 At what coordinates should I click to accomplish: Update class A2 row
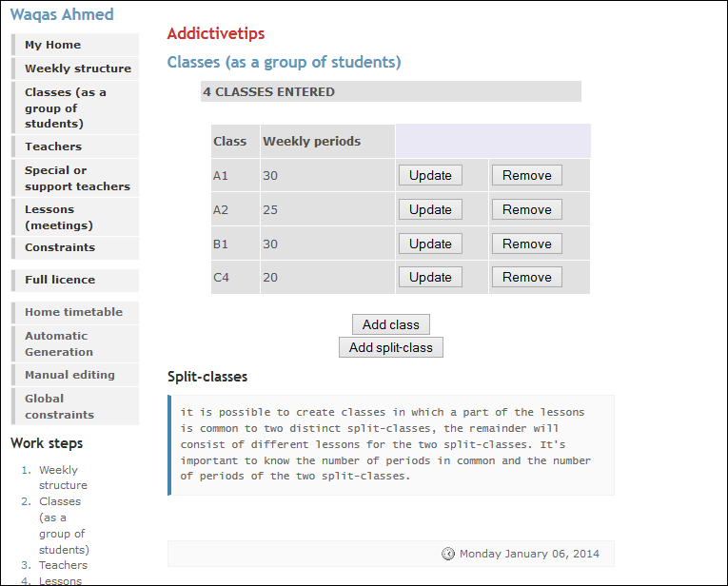[430, 209]
